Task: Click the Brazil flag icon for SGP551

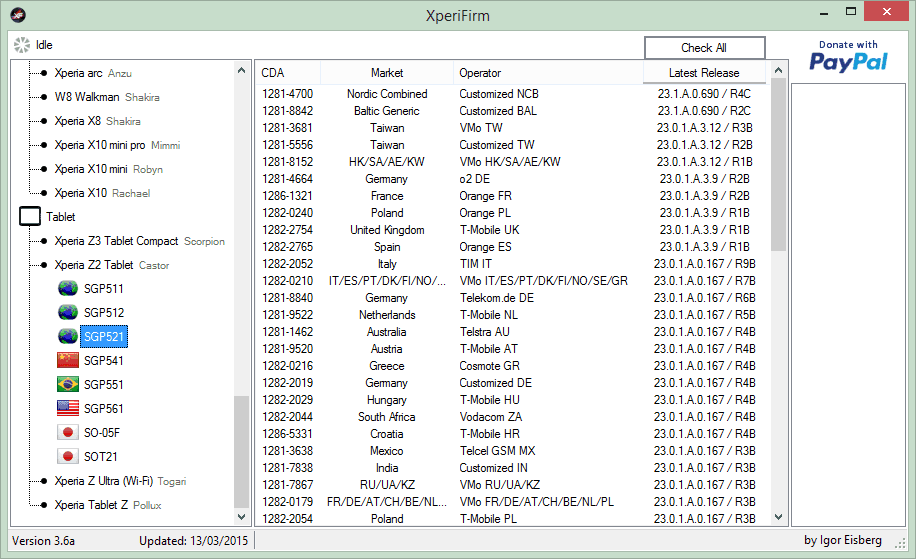Action: [x=68, y=384]
